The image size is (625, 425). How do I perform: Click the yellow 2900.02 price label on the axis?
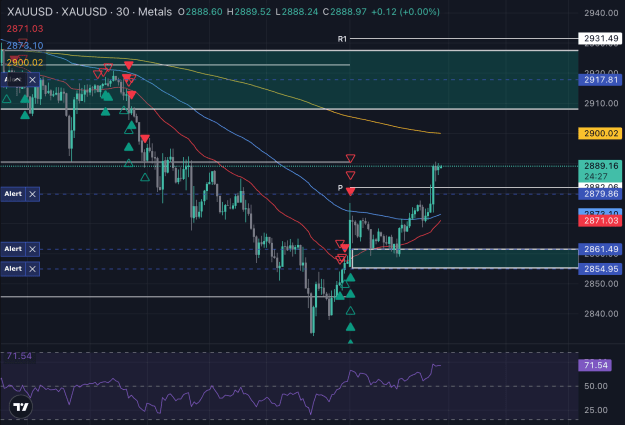601,134
